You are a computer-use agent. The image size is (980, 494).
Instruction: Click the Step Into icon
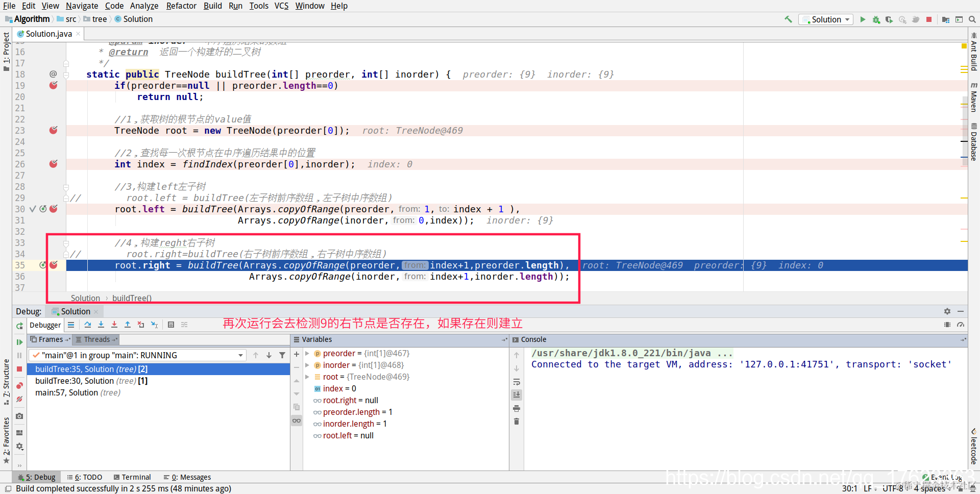101,325
